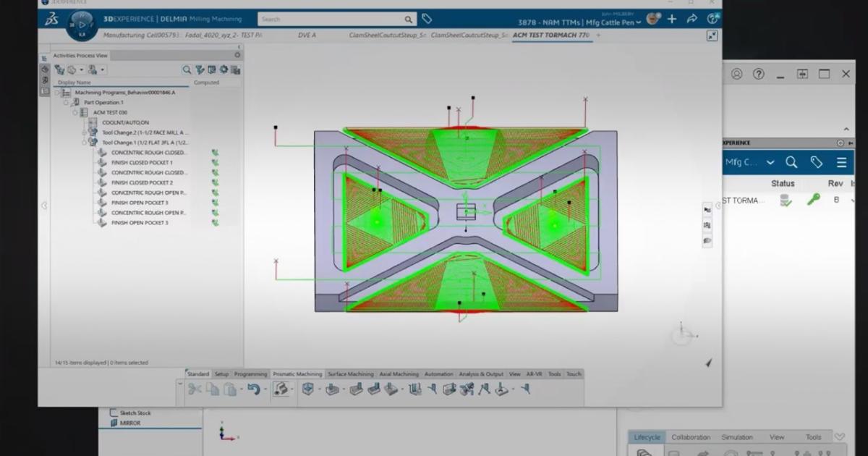
Task: Switch to the Setup toolbar tab
Action: click(x=221, y=374)
